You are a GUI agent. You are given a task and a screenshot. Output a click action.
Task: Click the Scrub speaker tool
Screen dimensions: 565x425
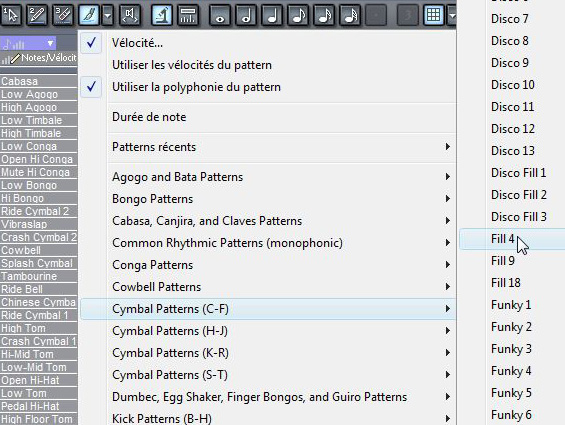130,15
